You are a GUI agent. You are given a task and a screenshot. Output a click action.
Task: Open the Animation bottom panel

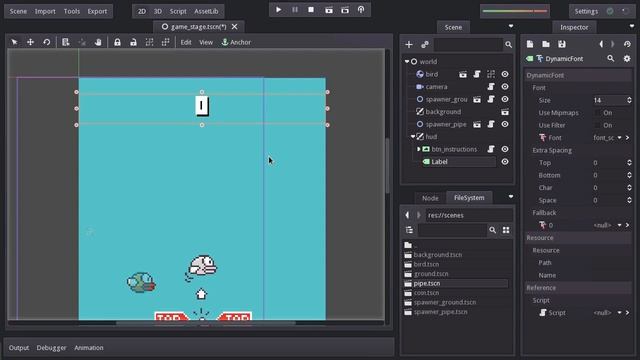[89, 348]
